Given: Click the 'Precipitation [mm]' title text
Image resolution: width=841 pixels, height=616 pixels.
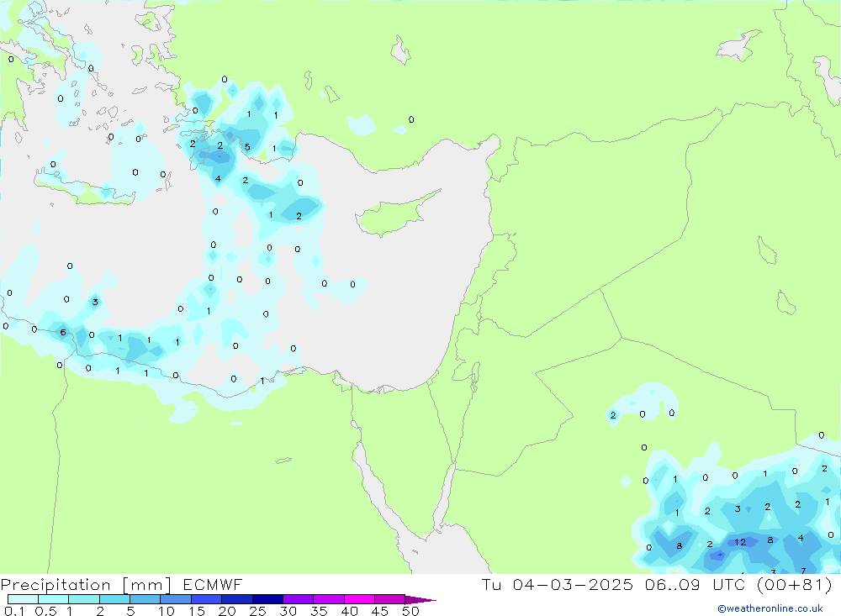Looking at the screenshot, I should coord(87,585).
